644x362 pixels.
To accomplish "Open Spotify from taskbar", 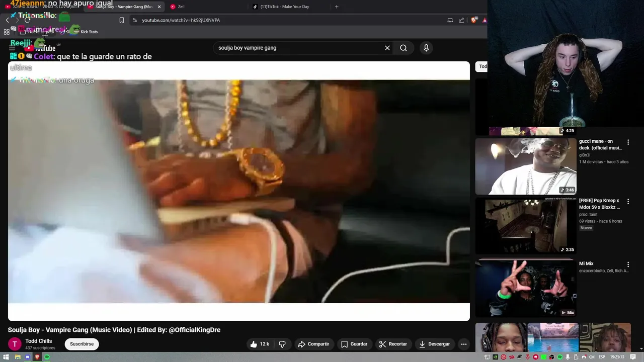I will pos(47,357).
